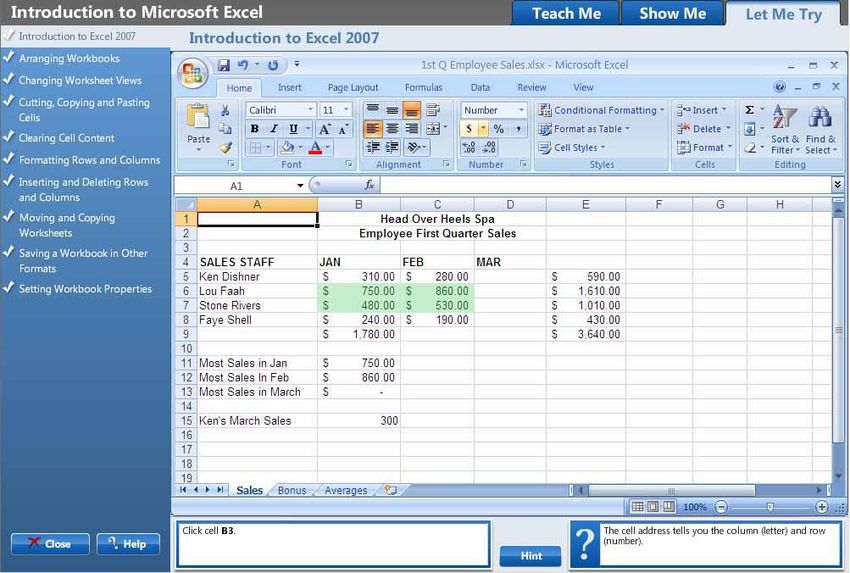This screenshot has width=850, height=573.
Task: Click Decrease Decimal icon
Action: [488, 147]
